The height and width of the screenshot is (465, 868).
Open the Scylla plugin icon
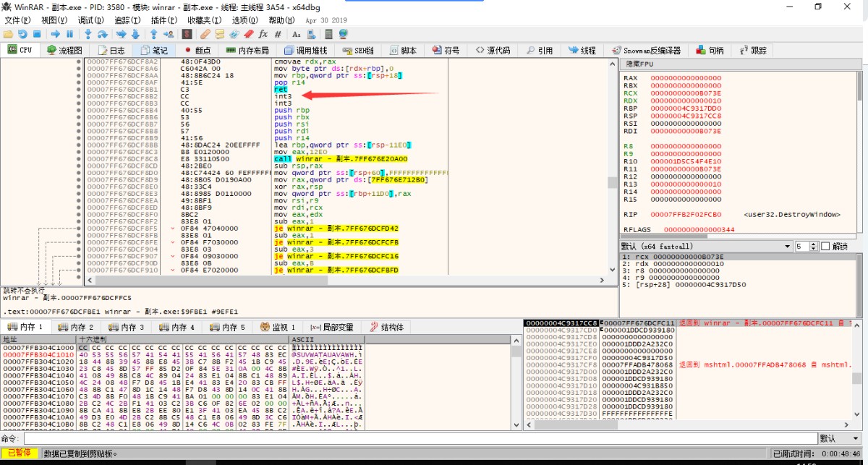pos(187,34)
